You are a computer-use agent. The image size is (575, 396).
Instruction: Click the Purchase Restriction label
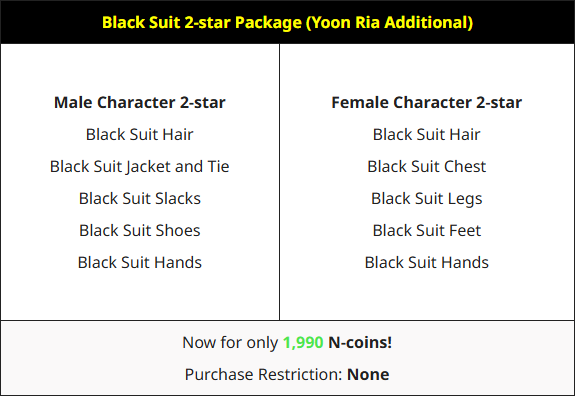264,374
